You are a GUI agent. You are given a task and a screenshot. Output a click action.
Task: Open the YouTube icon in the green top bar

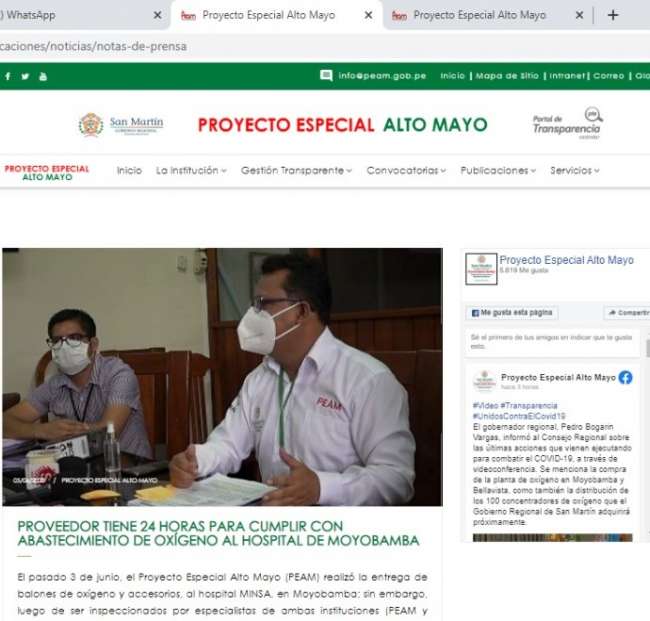(x=43, y=76)
